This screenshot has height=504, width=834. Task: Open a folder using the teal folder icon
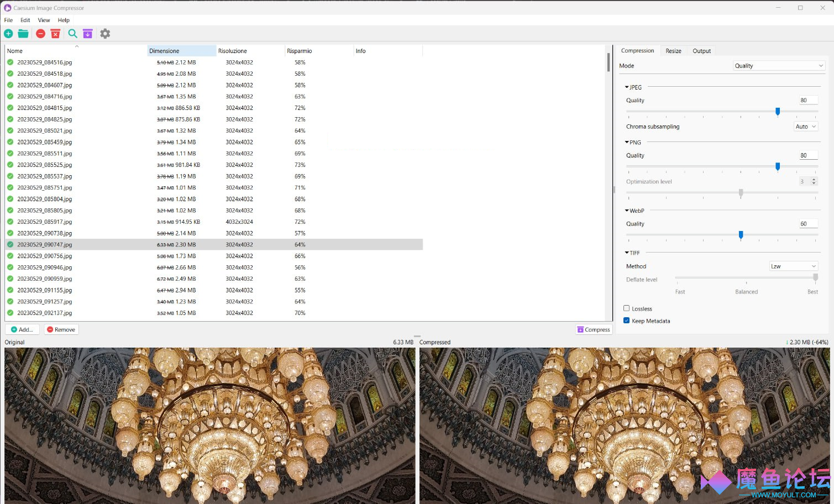pos(23,34)
